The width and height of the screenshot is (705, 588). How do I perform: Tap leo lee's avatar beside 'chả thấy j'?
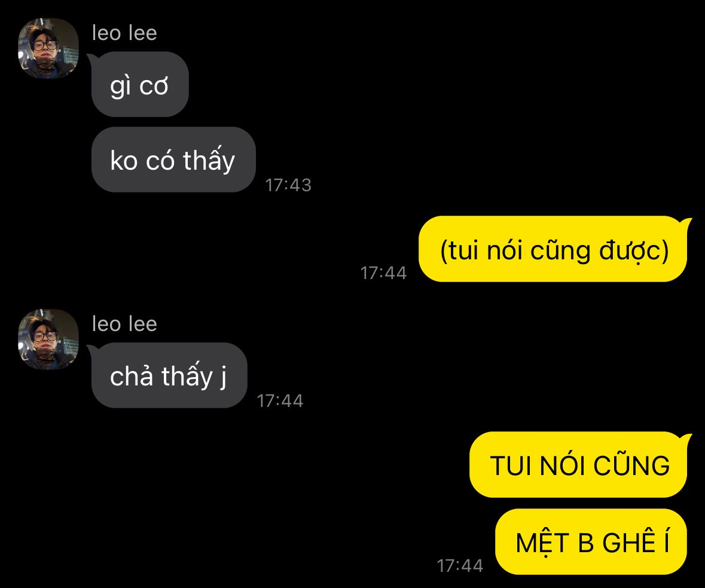(48, 339)
